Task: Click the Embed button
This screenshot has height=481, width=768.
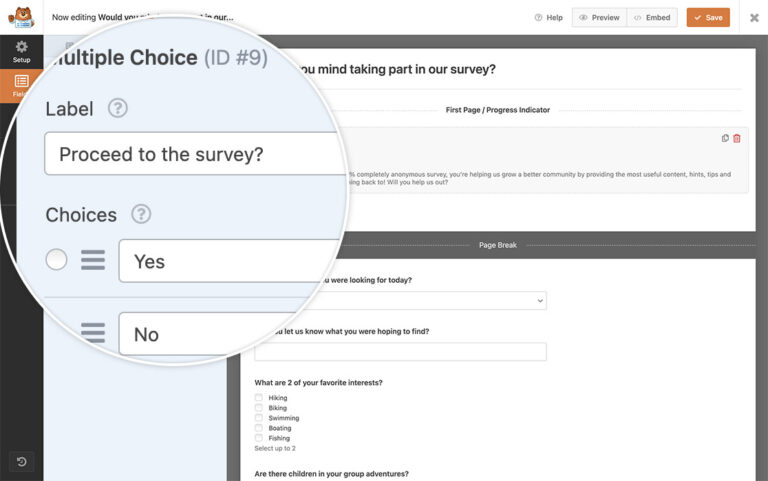Action: 652,18
